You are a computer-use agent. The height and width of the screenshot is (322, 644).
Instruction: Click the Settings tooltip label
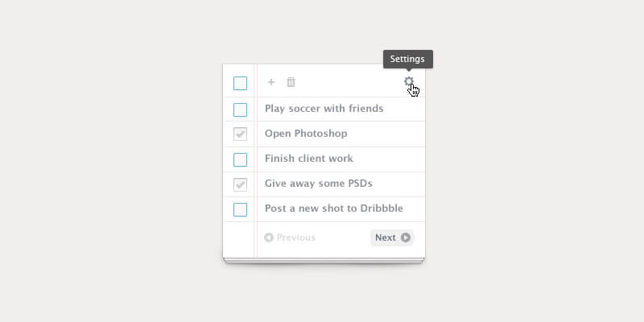tap(408, 59)
